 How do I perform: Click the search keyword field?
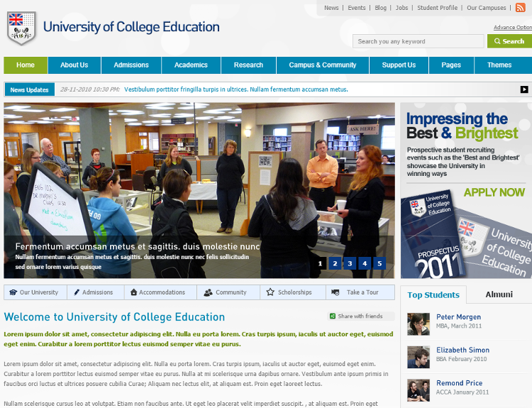pos(419,41)
